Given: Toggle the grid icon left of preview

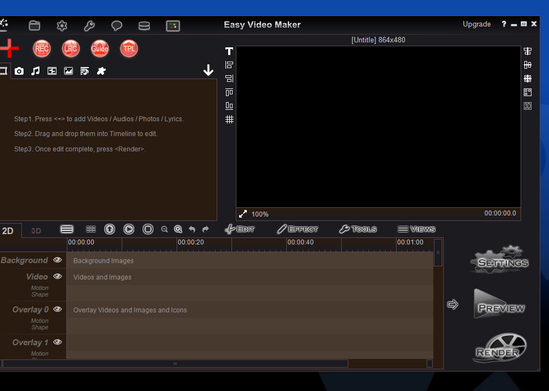Looking at the screenshot, I should pos(229,119).
